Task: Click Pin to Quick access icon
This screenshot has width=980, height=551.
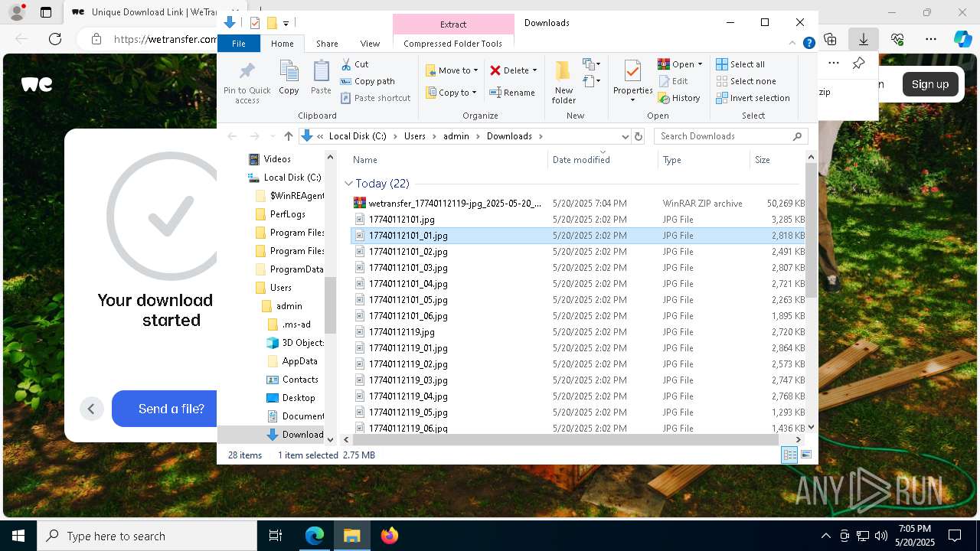Action: click(247, 83)
